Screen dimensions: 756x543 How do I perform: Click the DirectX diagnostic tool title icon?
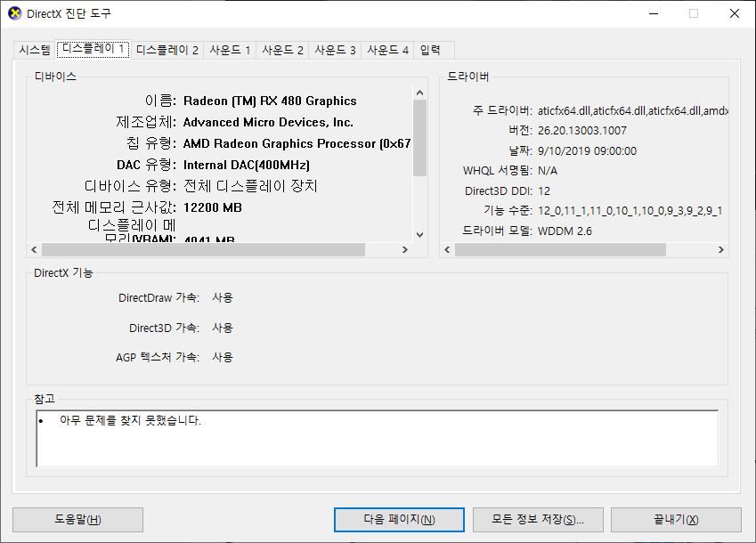tap(15, 13)
